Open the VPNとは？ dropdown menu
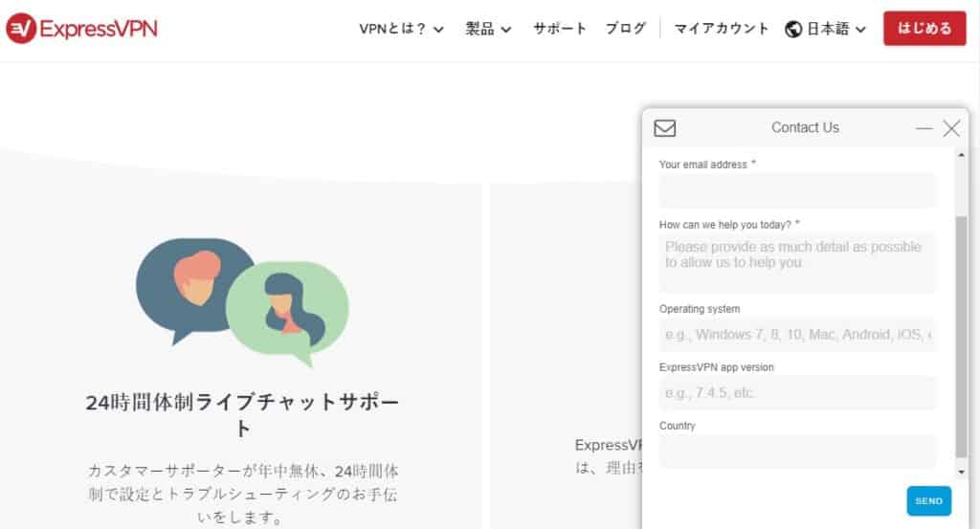Image resolution: width=980 pixels, height=529 pixels. (401, 29)
